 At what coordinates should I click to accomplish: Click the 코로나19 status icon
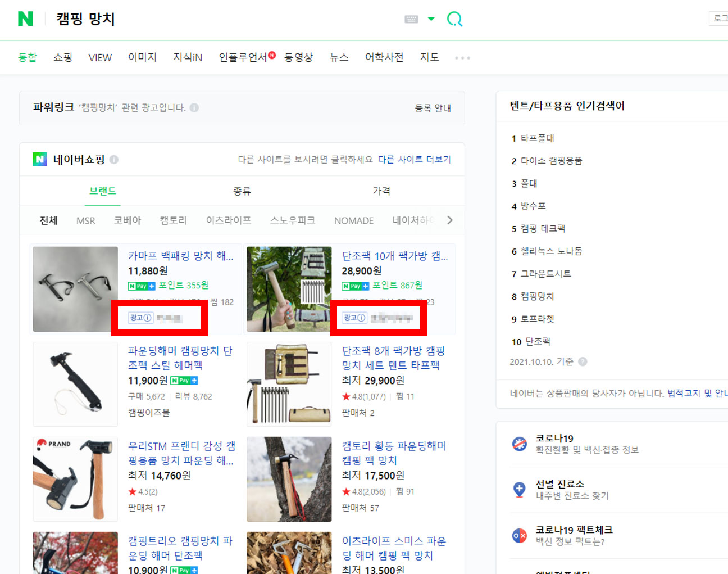coord(520,444)
